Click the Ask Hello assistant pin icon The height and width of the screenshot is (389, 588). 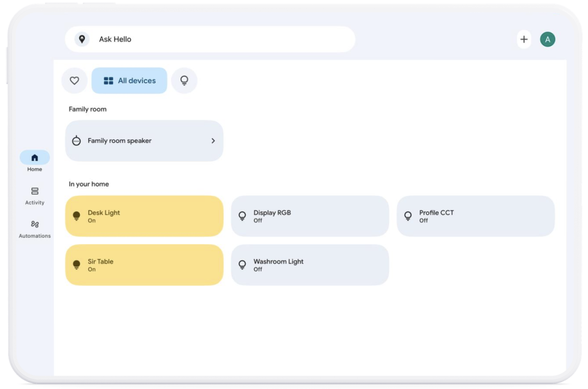pyautogui.click(x=82, y=39)
